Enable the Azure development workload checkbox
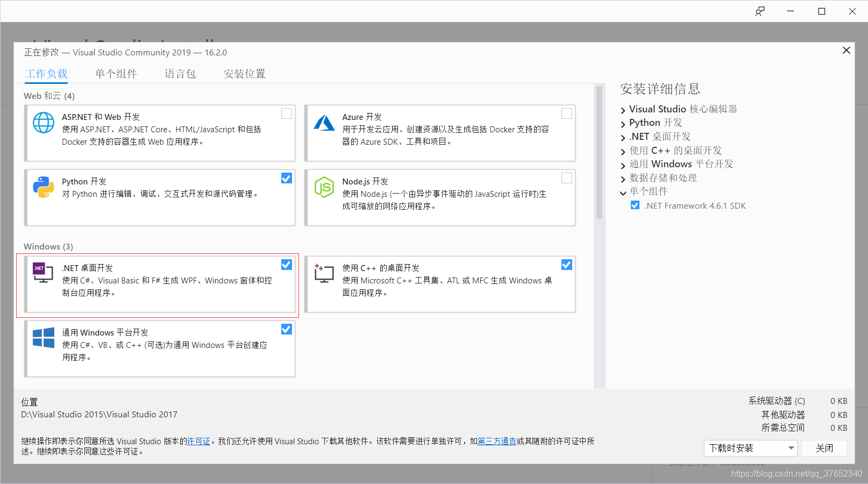The width and height of the screenshot is (868, 484). click(567, 113)
